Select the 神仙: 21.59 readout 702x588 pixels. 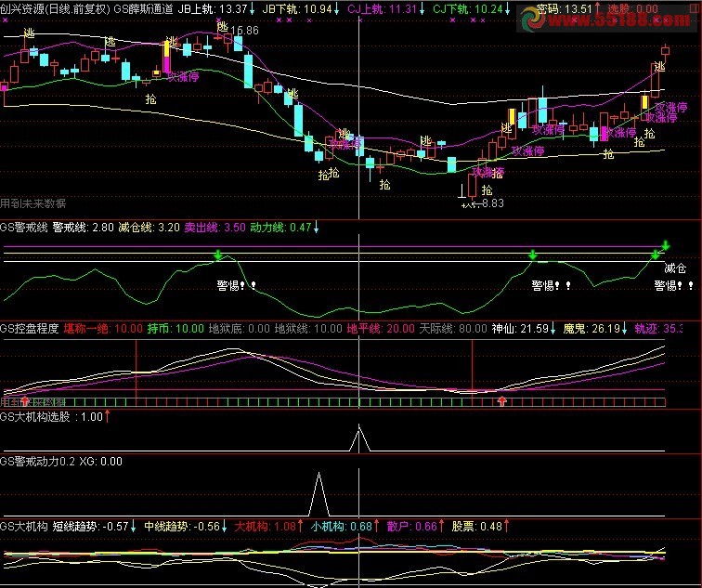(x=520, y=329)
